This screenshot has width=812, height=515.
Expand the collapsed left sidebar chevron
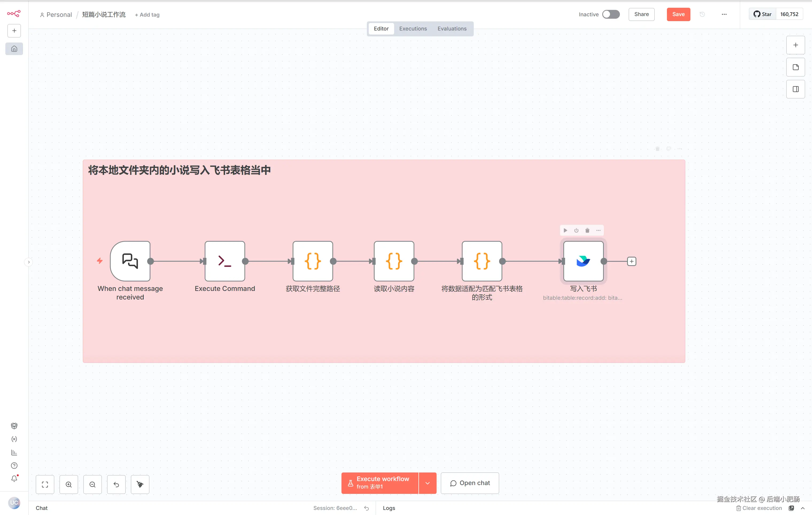coord(29,262)
